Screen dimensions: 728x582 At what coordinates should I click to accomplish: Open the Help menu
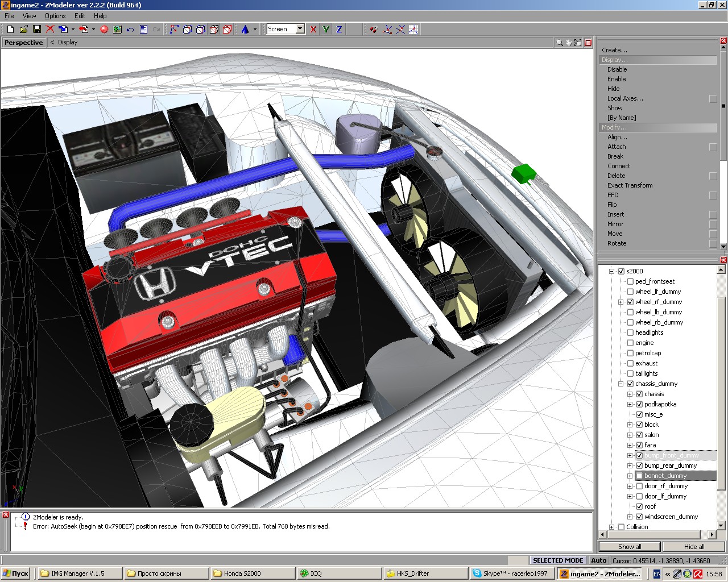tap(100, 16)
